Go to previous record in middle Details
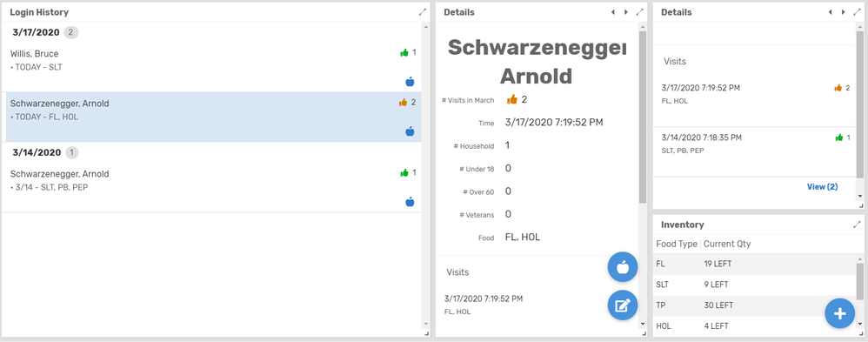Screen dimensions: 868x342 tap(613, 11)
